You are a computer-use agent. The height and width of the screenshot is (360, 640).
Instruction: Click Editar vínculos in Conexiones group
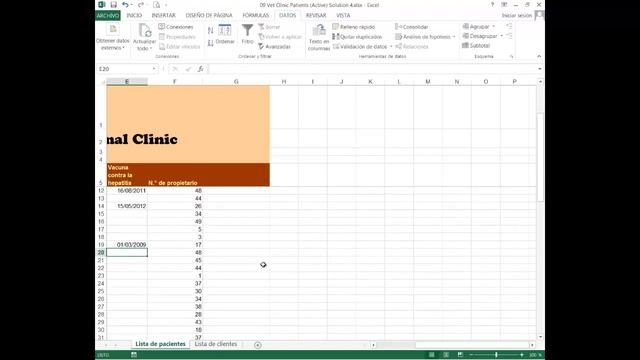tap(179, 47)
